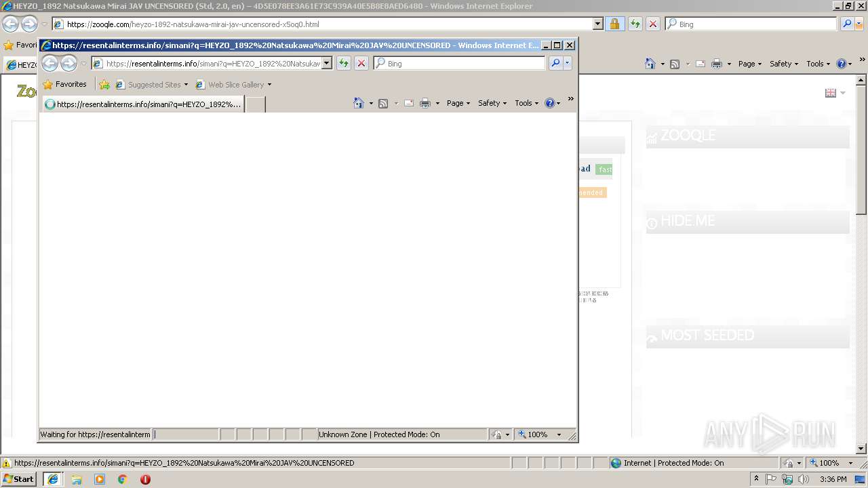Click Print icon in popup command bar
The image size is (868, 488).
[425, 103]
